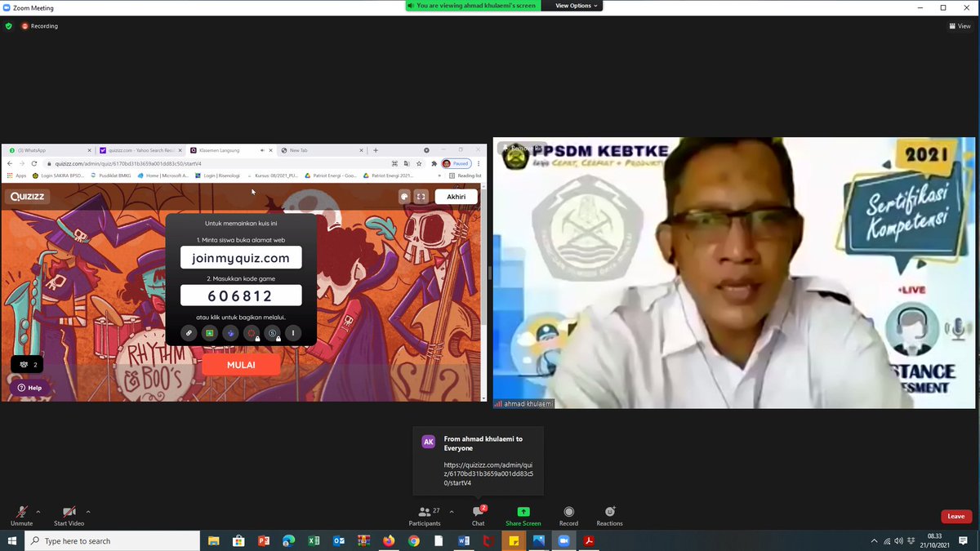980x551 pixels.
Task: Switch to the New Tab tab
Action: coord(322,150)
